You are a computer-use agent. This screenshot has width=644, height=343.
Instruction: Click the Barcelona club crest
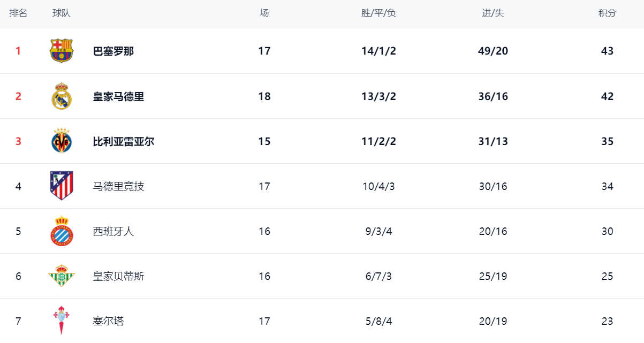pyautogui.click(x=62, y=51)
